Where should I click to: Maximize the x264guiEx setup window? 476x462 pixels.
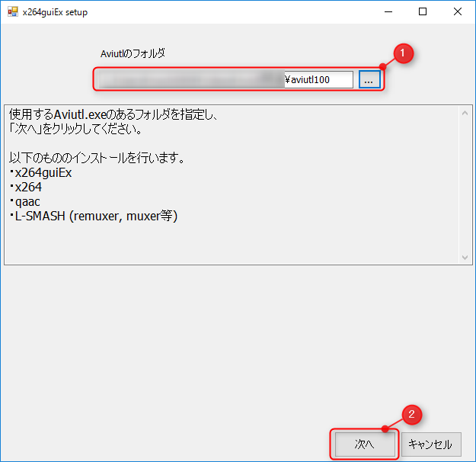(423, 12)
